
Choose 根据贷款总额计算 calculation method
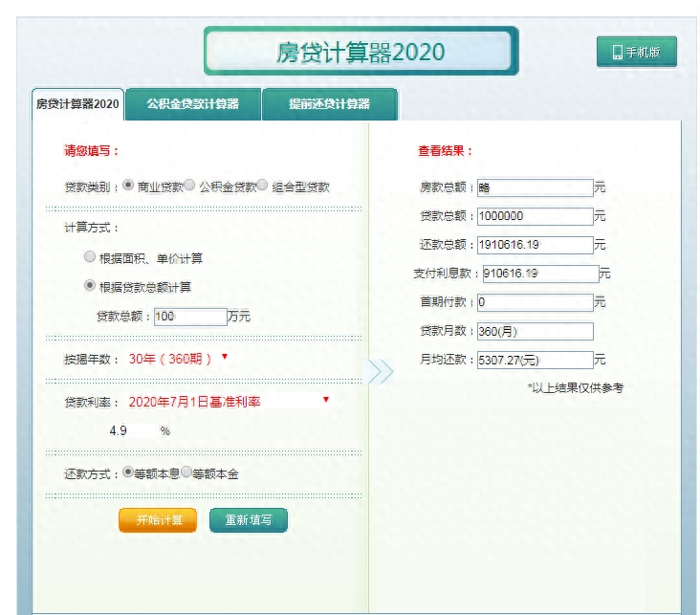point(90,285)
